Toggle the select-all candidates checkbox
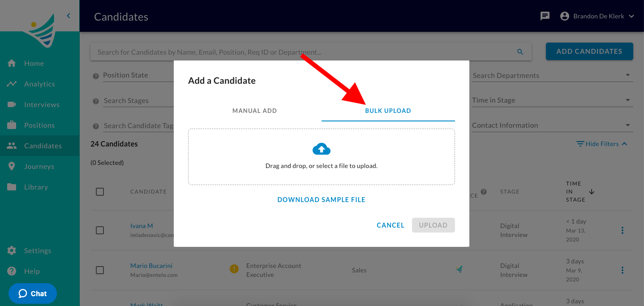This screenshot has width=644, height=306. pos(100,192)
